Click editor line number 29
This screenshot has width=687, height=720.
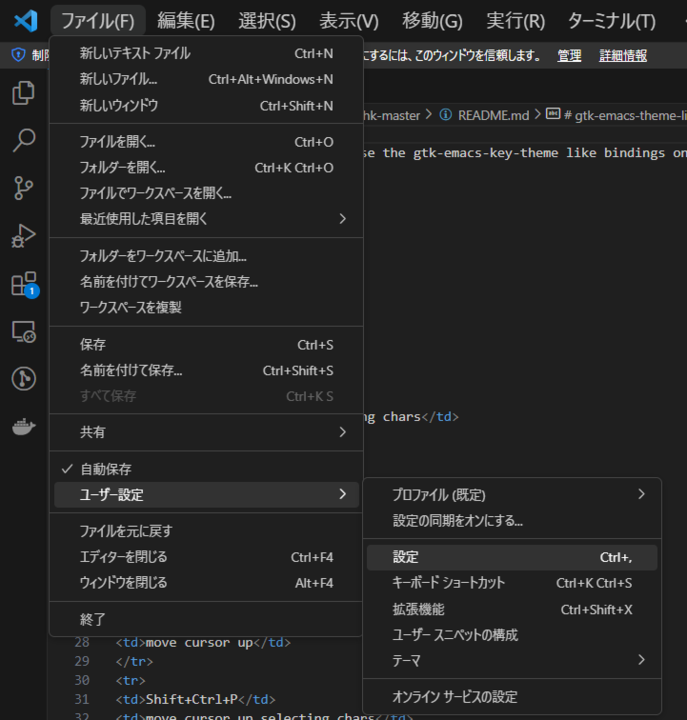pyautogui.click(x=82, y=661)
